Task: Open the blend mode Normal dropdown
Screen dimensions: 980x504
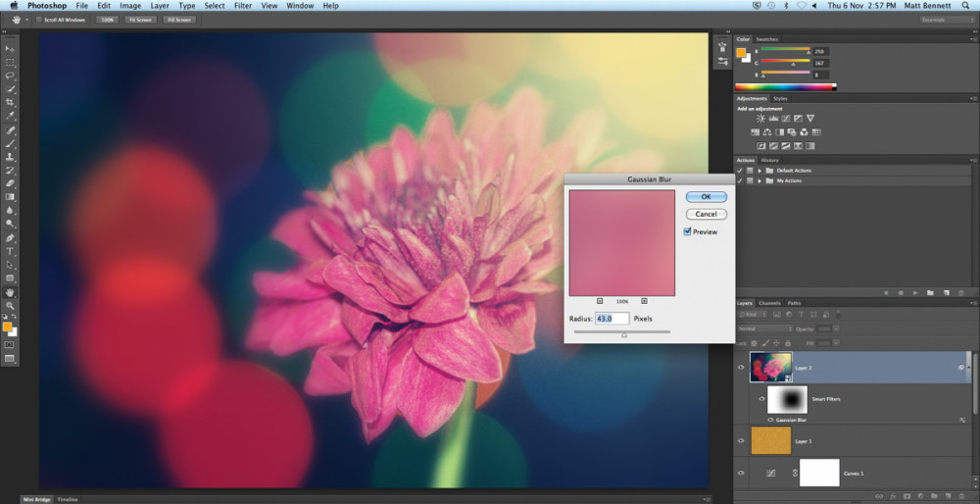Action: pos(765,328)
